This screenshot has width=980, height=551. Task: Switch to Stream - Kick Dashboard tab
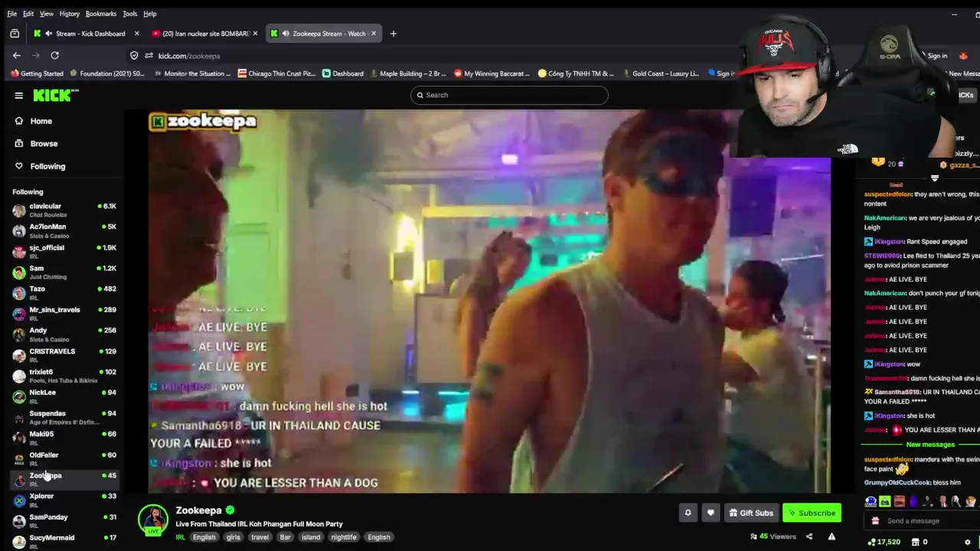86,34
